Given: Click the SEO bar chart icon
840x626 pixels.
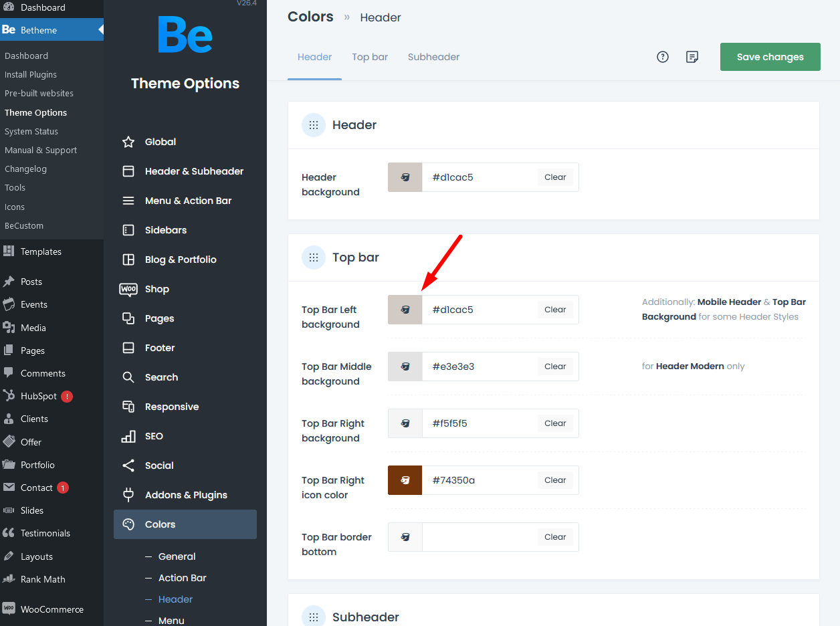Looking at the screenshot, I should point(128,436).
